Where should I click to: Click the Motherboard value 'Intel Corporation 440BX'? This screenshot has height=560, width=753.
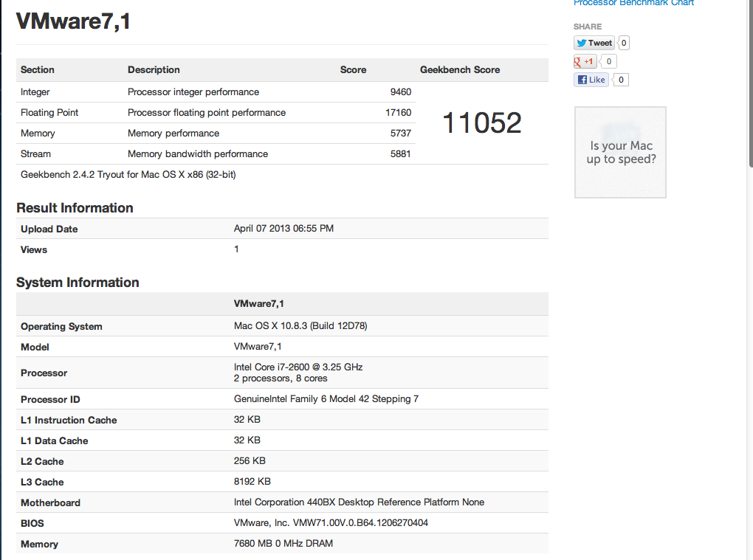tap(359, 502)
